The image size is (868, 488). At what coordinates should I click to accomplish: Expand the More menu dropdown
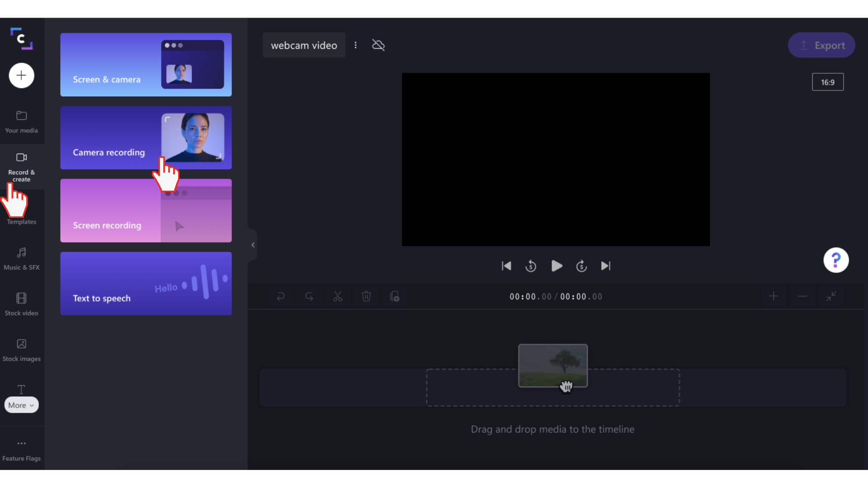pos(21,405)
